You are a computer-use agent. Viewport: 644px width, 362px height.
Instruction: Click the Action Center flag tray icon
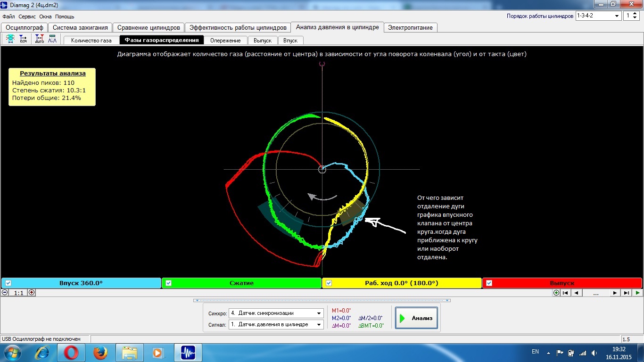(560, 352)
